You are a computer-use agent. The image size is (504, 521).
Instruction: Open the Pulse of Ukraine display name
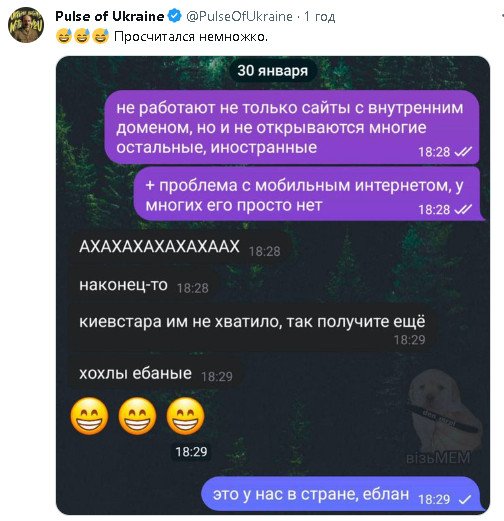coord(110,16)
